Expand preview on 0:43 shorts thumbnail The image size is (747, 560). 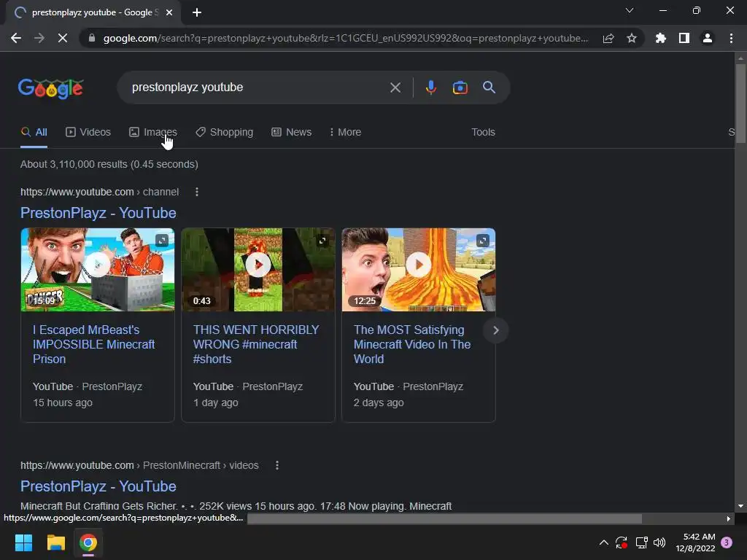click(x=322, y=241)
